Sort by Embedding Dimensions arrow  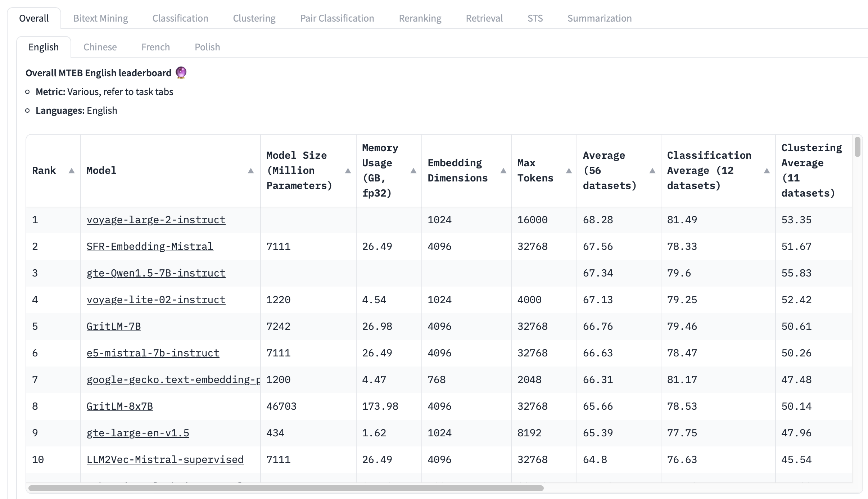coord(503,171)
